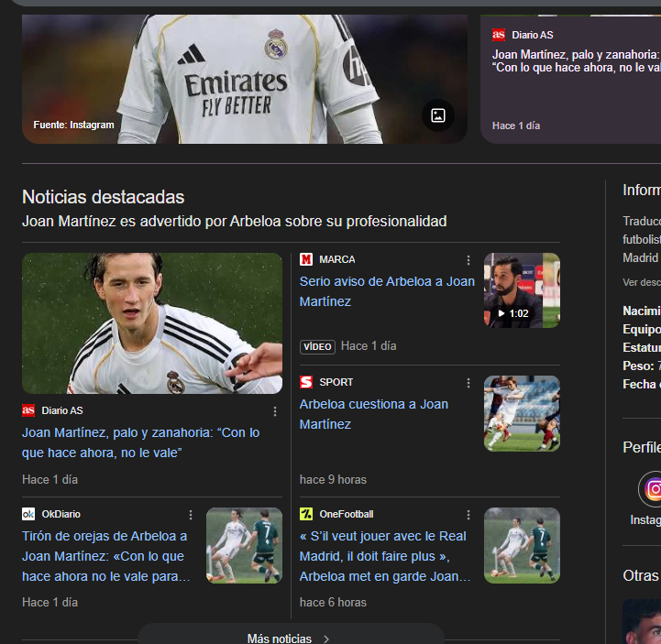Open the three-dot menu for Diario AS article
This screenshot has height=644, width=661.
point(275,411)
